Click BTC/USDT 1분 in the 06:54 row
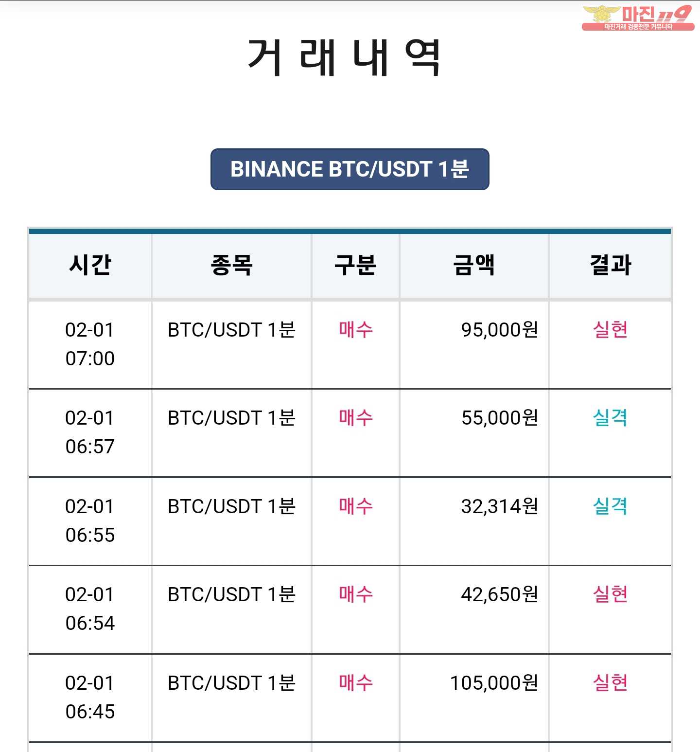The width and height of the screenshot is (700, 752). pos(231,594)
